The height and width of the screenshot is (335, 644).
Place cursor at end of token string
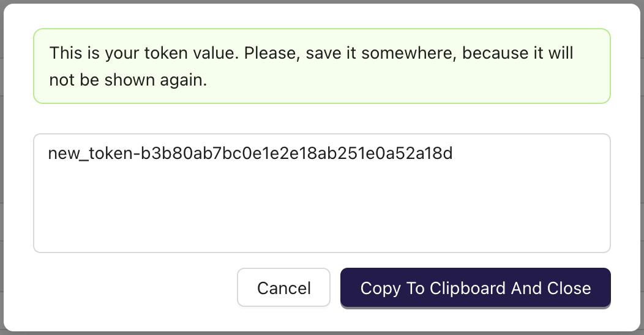(x=454, y=153)
